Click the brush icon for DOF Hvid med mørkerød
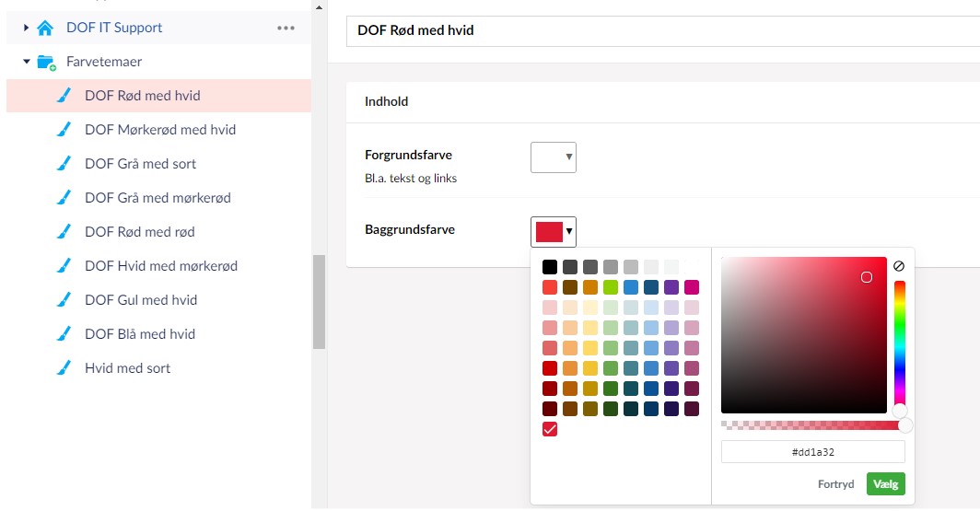This screenshot has height=511, width=980. coord(64,265)
